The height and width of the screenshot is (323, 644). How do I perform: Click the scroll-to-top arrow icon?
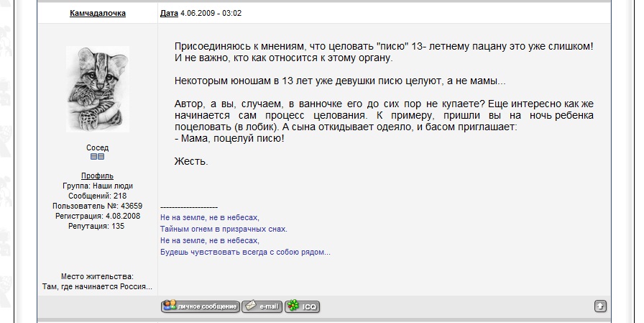point(600,306)
